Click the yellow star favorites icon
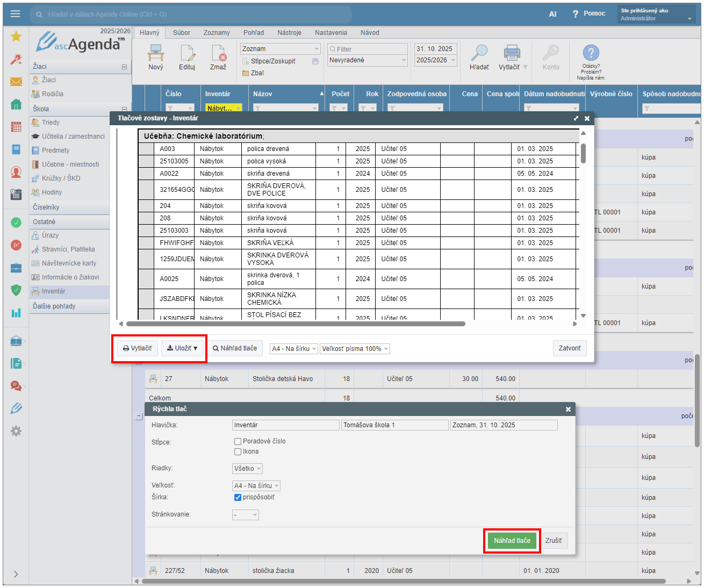 pyautogui.click(x=16, y=37)
